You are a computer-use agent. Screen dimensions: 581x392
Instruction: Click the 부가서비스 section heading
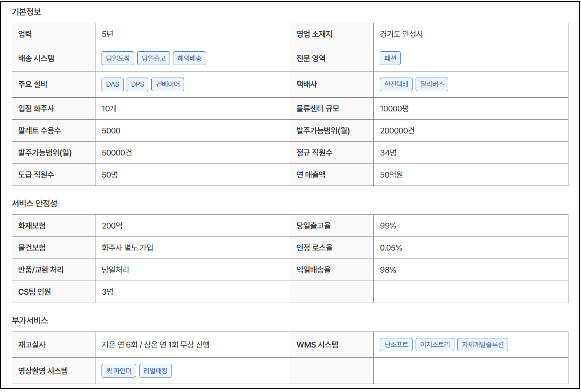30,321
